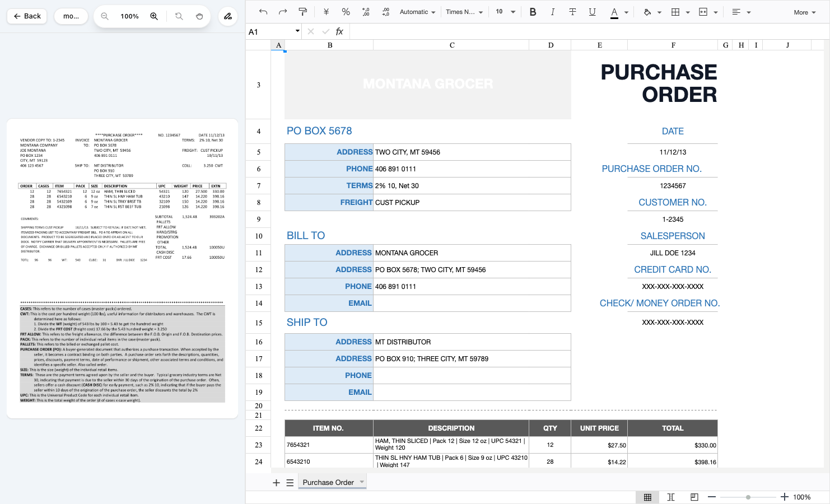Activate the format painter tool

302,12
